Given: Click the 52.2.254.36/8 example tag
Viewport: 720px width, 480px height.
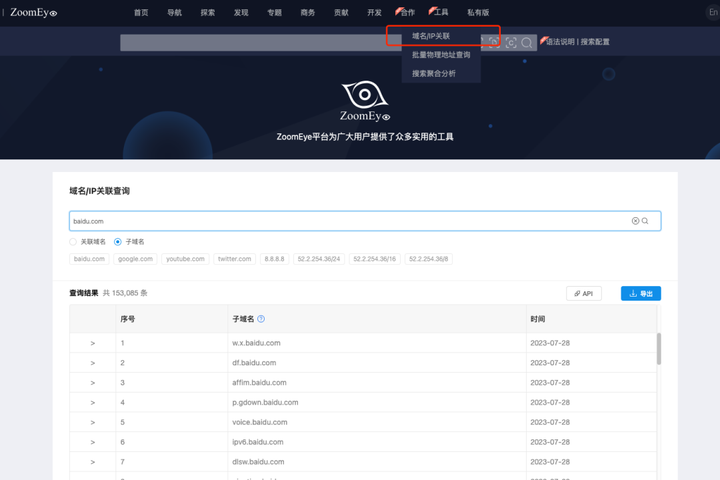Looking at the screenshot, I should [x=428, y=259].
